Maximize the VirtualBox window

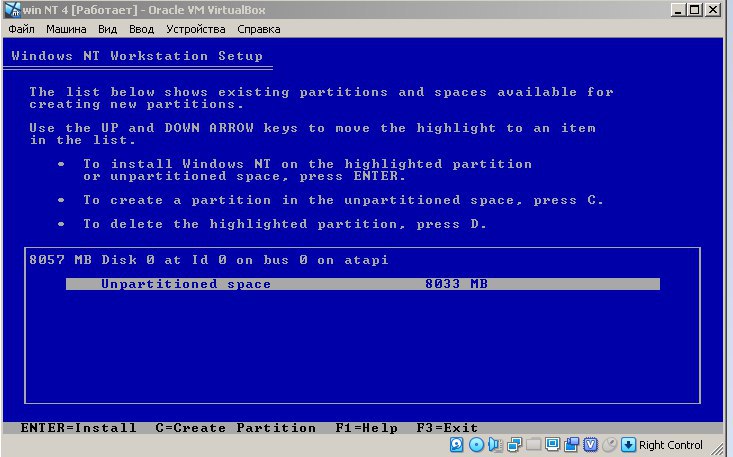click(695, 9)
